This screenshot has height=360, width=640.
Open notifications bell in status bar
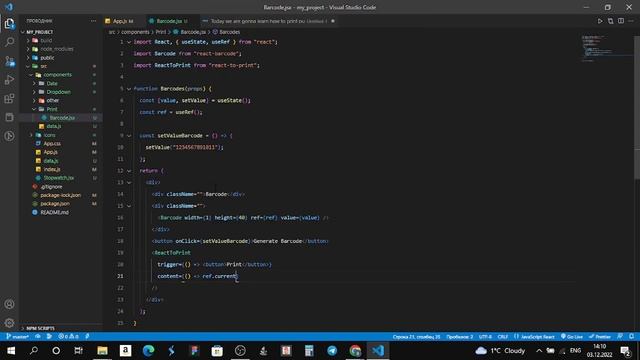(x=631, y=337)
